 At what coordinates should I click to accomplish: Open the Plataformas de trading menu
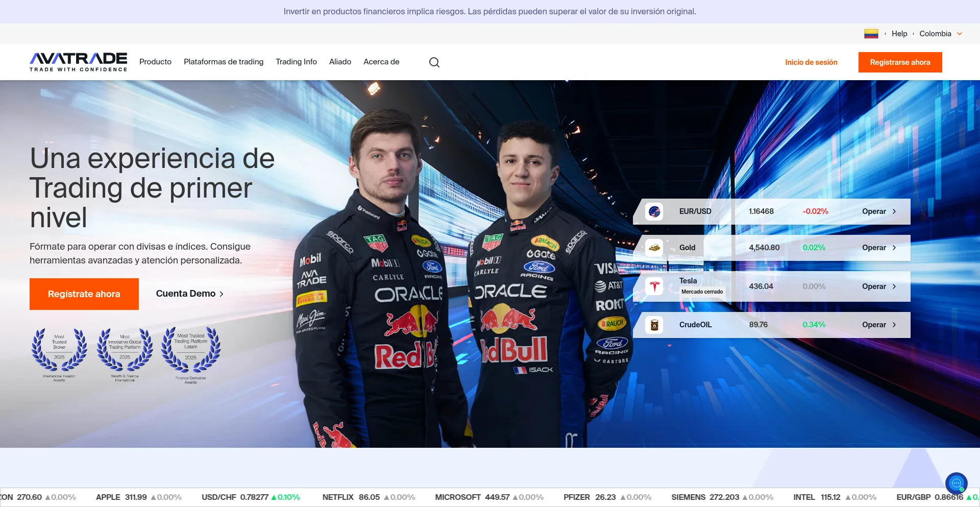224,62
